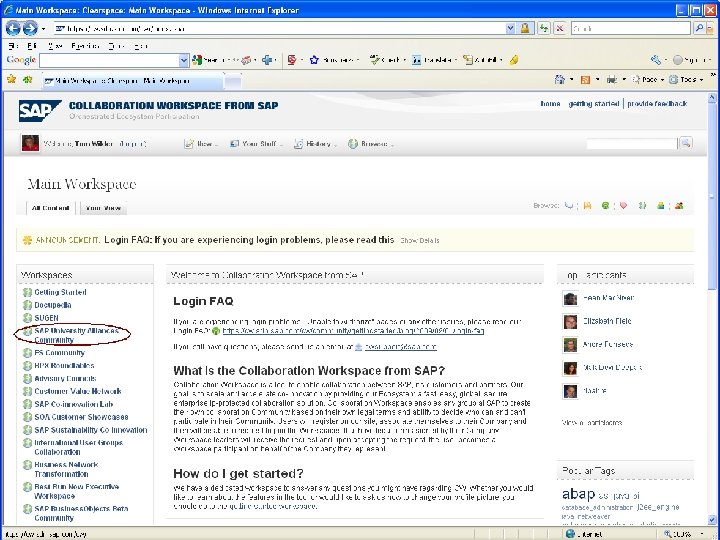Open the address bar URL dropdown
The height and width of the screenshot is (540, 720).
tap(510, 28)
